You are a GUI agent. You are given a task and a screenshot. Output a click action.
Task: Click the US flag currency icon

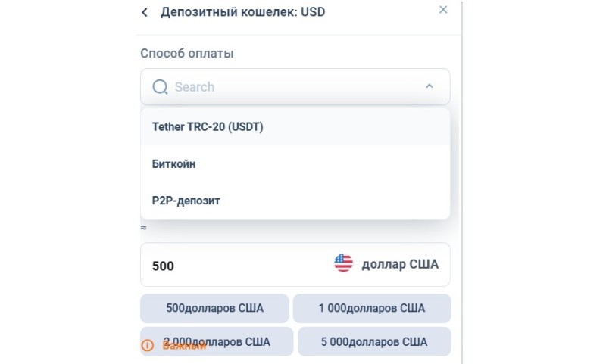pos(343,263)
